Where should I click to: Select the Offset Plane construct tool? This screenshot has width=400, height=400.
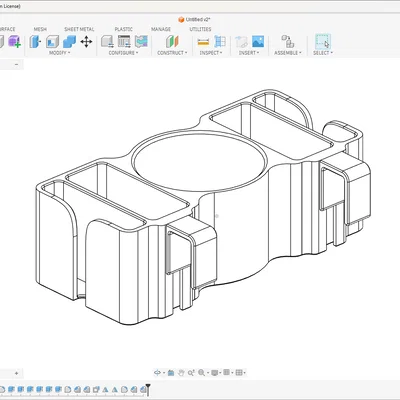click(173, 42)
